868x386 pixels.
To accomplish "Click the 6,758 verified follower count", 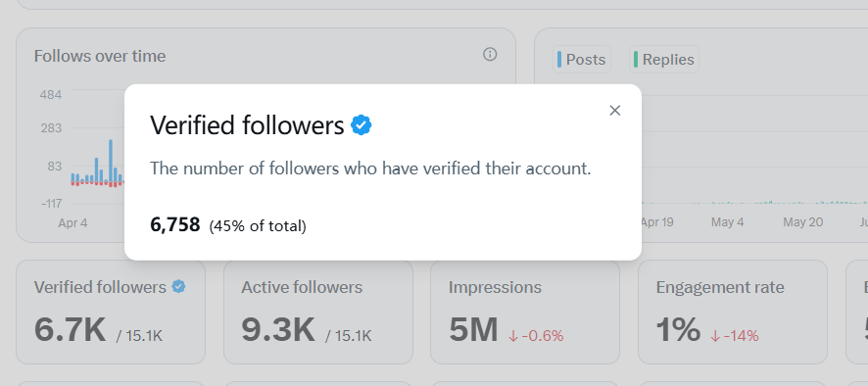I will 175,225.
